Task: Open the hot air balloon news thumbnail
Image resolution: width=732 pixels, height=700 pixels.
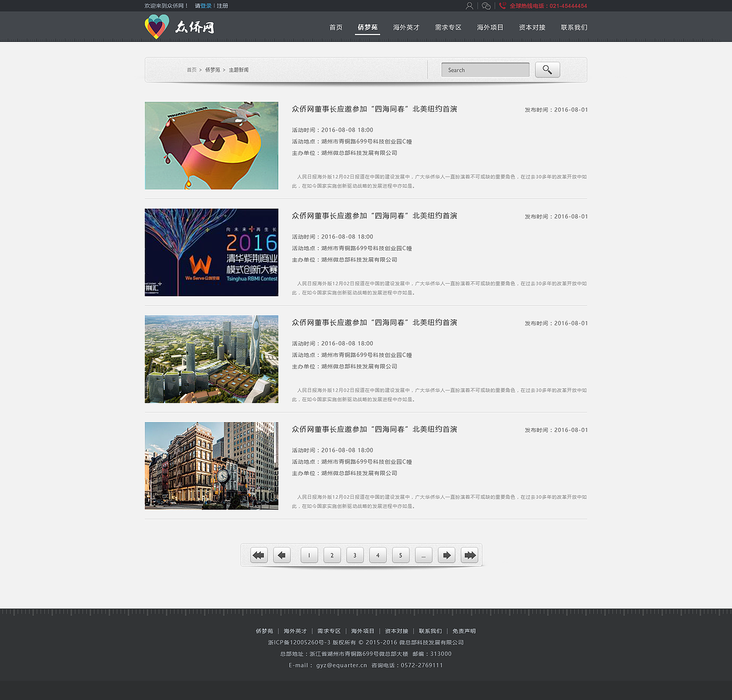Action: click(211, 145)
